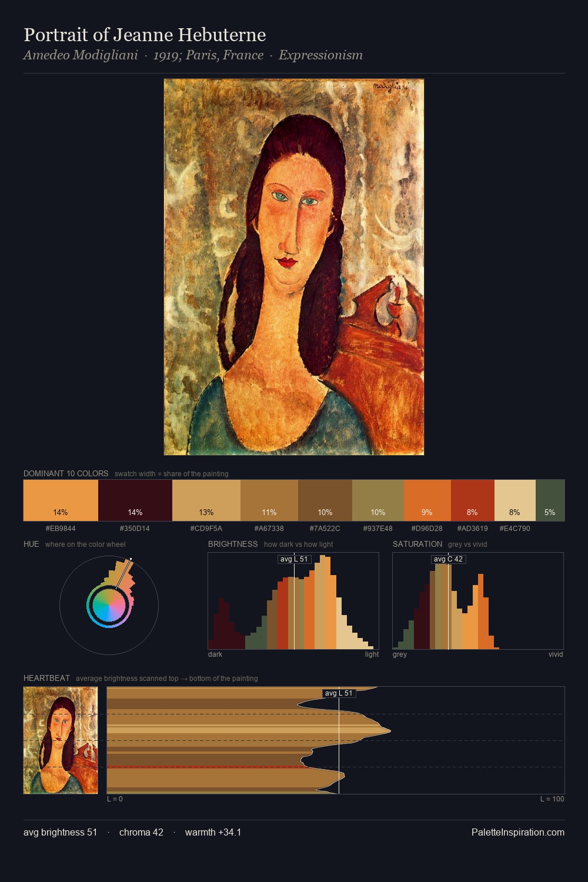The width and height of the screenshot is (588, 882).
Task: Select the vivid orange swatch above #D96D28
Action: tap(427, 500)
